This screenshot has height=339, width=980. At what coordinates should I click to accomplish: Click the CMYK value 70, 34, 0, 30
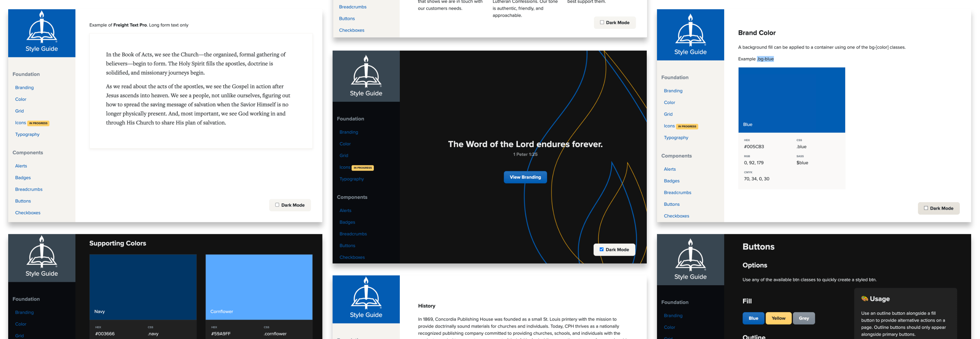point(757,179)
